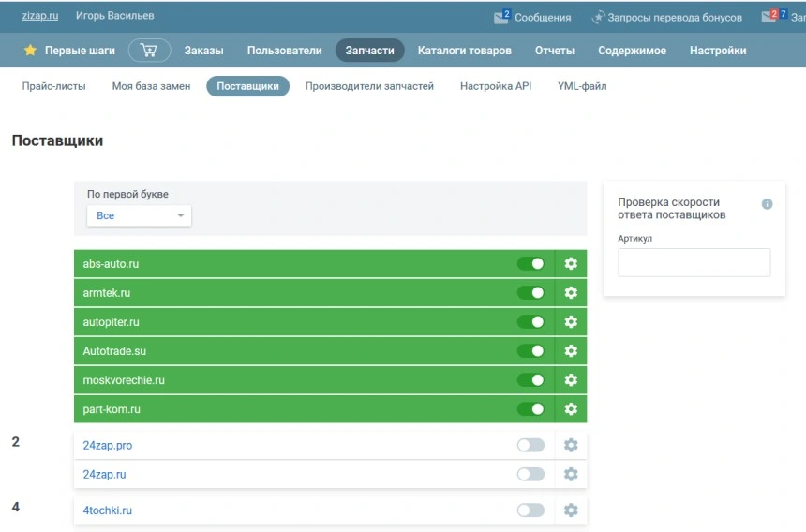
Task: Open the По первой букве dropdown
Action: pos(140,215)
